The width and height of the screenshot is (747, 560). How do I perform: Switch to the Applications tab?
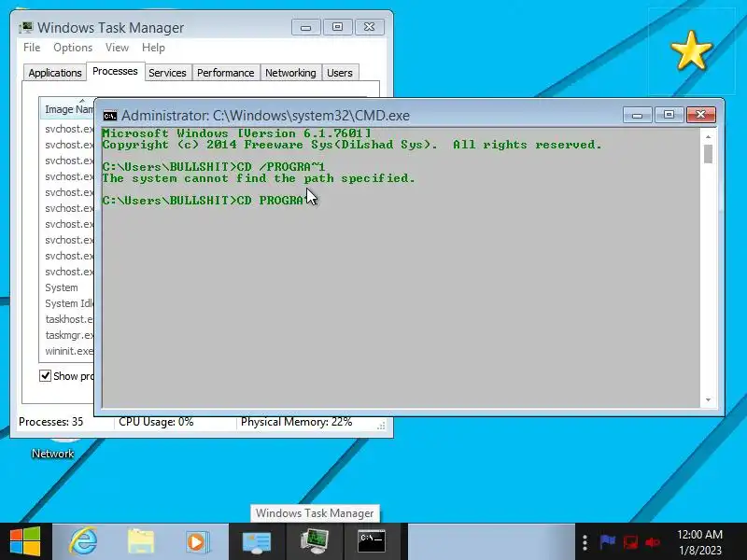click(55, 73)
